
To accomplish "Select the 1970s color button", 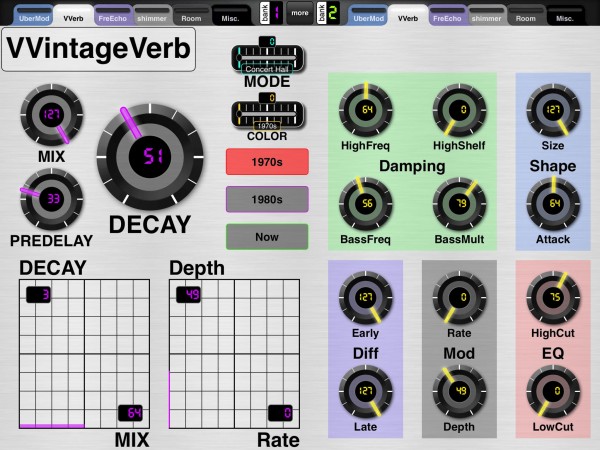I will (267, 162).
